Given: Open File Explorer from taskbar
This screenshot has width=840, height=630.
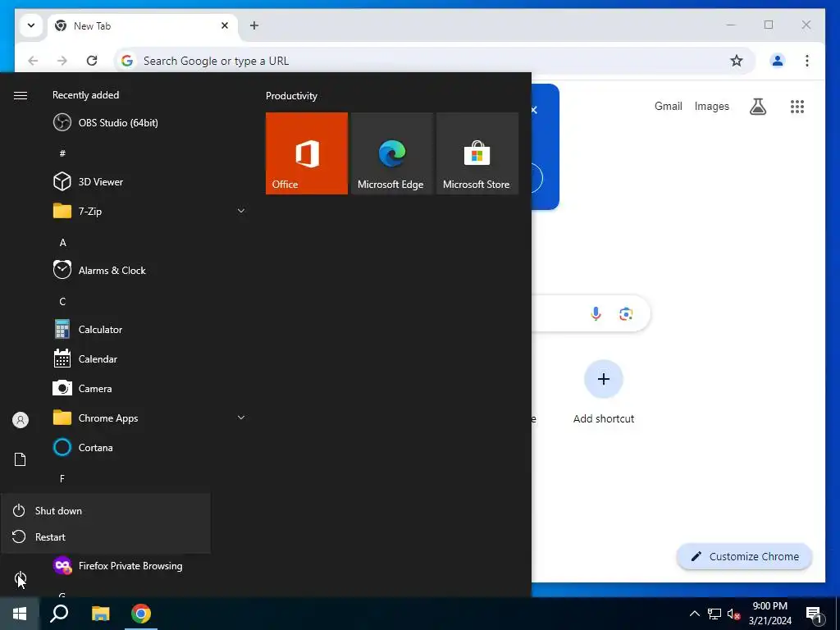Looking at the screenshot, I should click(100, 614).
